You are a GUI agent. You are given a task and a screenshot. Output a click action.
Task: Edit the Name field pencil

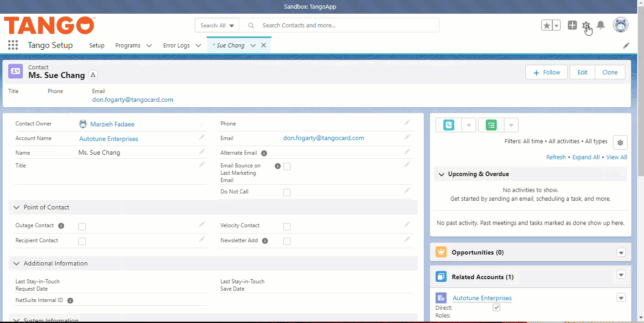(202, 151)
